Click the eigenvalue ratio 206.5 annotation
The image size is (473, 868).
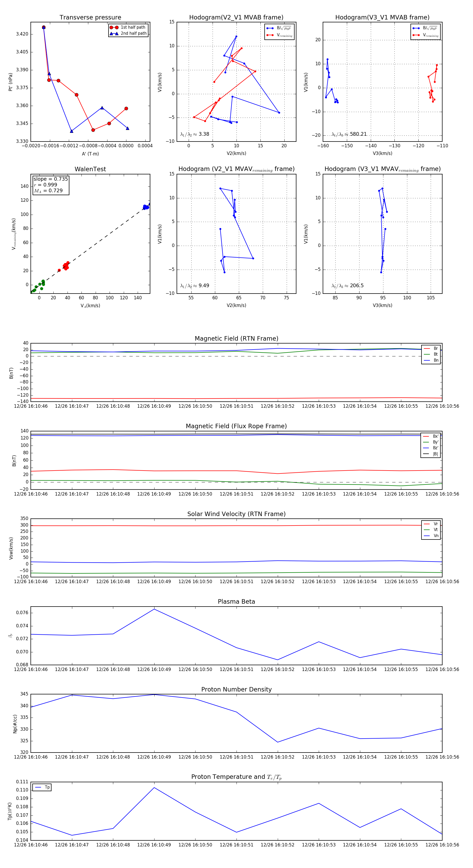pyautogui.click(x=347, y=286)
